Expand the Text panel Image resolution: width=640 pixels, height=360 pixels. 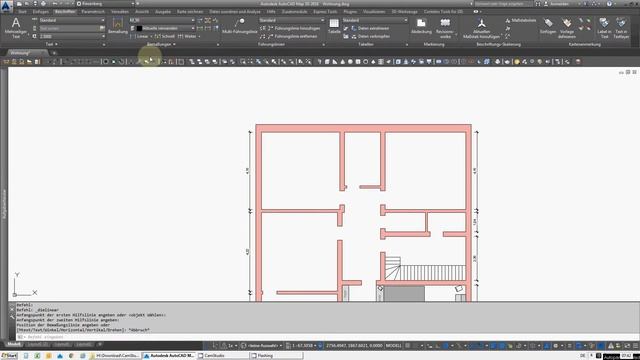[x=51, y=44]
